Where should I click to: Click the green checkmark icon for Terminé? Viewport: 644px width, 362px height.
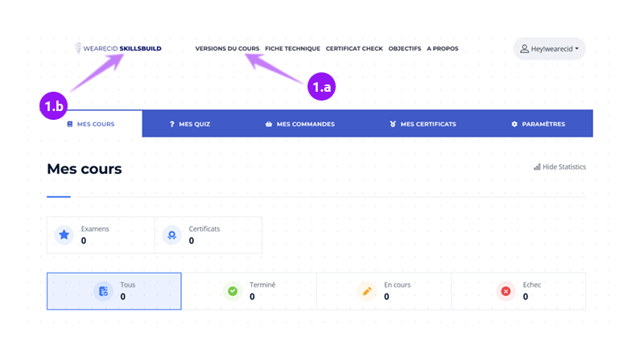point(233,291)
